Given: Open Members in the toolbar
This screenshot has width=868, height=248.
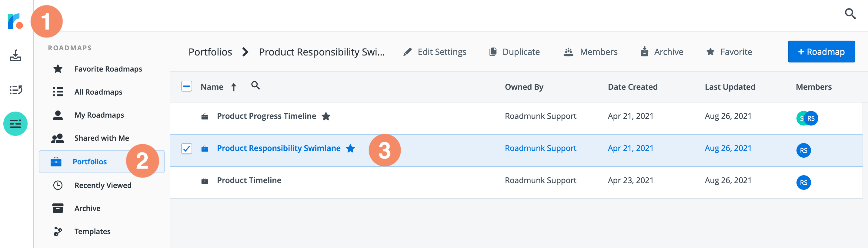Looking at the screenshot, I should click(590, 52).
